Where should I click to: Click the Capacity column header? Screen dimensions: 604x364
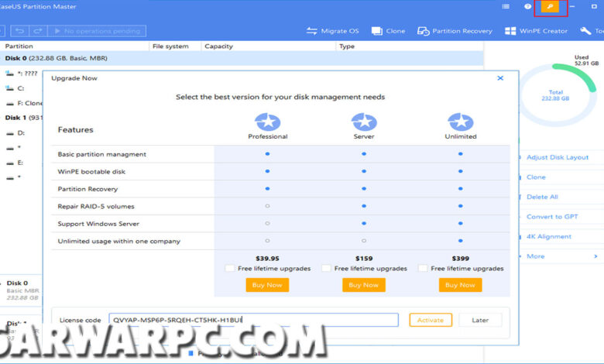(219, 46)
